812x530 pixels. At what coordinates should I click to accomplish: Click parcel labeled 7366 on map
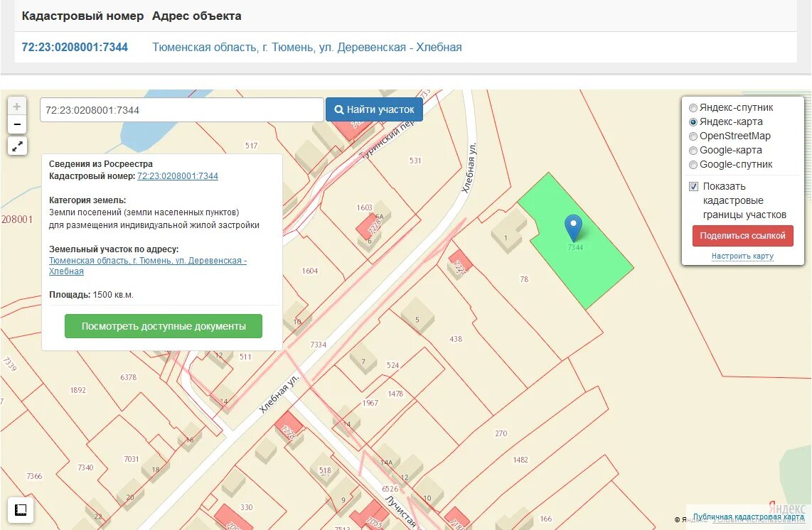(x=34, y=476)
